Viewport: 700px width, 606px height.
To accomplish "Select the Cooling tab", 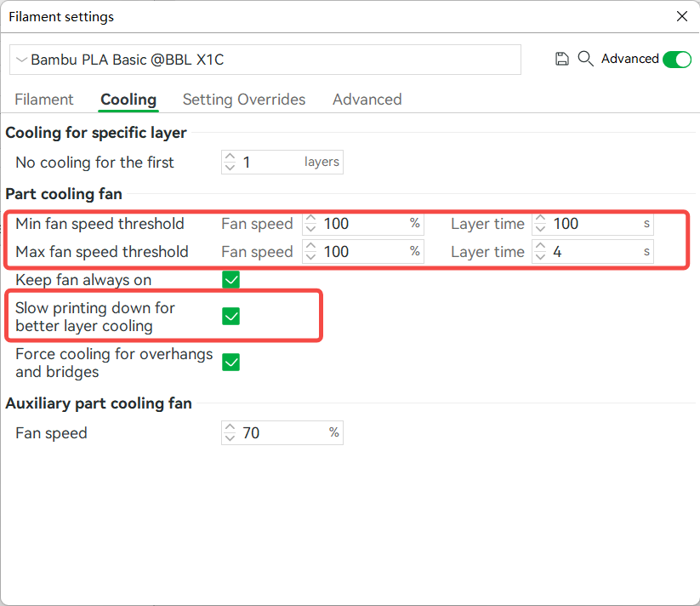I will click(128, 100).
